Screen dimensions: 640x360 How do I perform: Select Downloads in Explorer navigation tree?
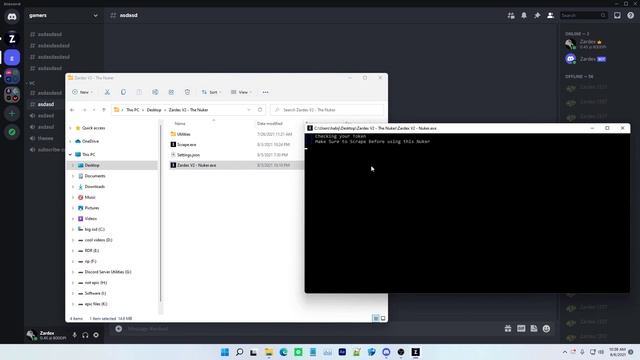tap(95, 187)
